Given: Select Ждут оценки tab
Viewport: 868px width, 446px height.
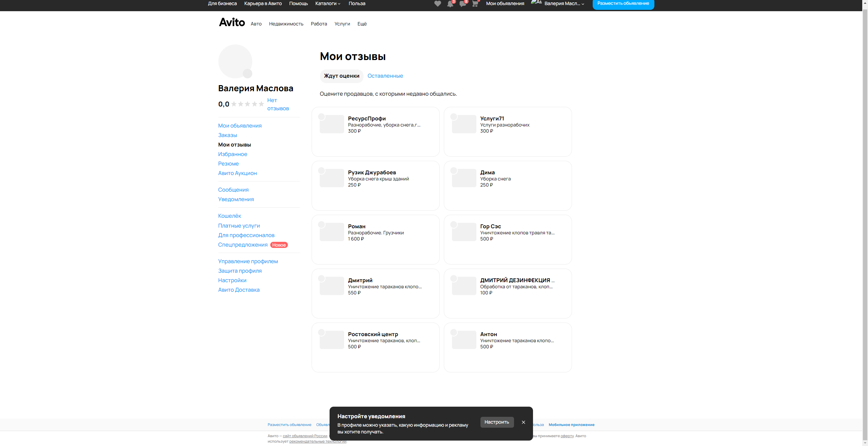Looking at the screenshot, I should tap(341, 76).
